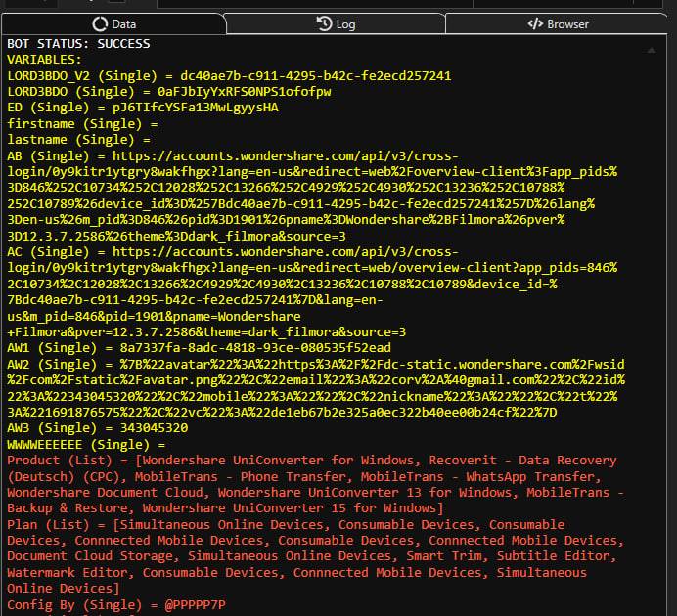Click the firstname (Single) line
The height and width of the screenshot is (616, 677).
click(x=82, y=124)
